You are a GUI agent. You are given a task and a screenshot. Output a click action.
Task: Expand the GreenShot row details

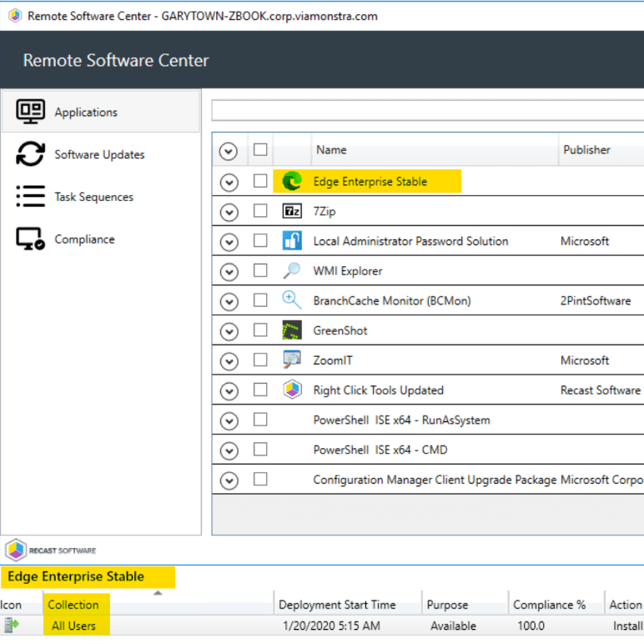(229, 331)
